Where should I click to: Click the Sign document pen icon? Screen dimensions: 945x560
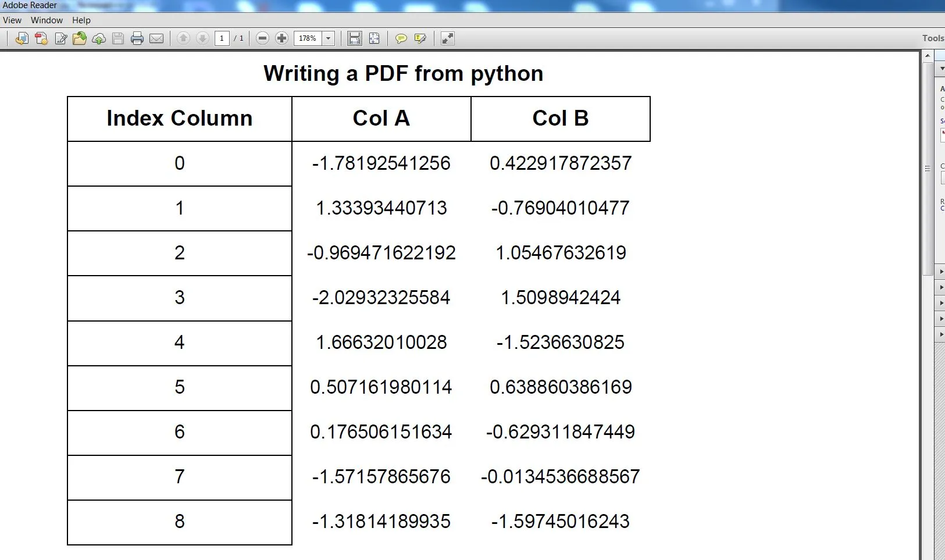(60, 38)
